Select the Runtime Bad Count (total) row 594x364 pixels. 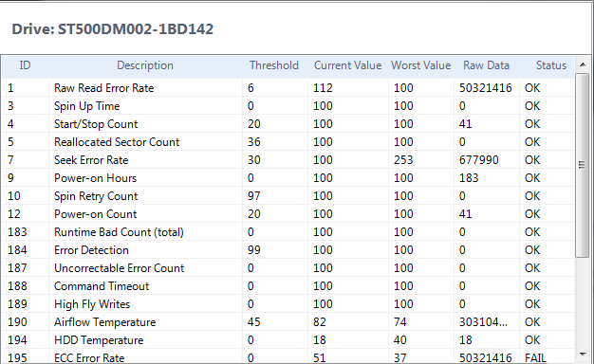(x=288, y=232)
